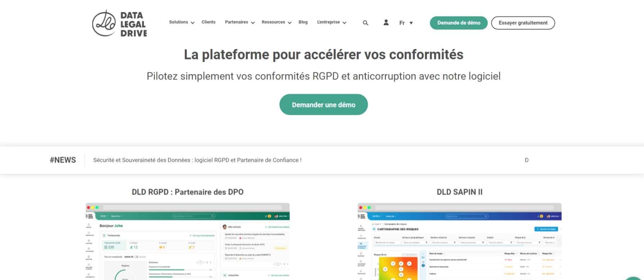Open the DLD RGPD dashboard screenshot

pos(188,241)
